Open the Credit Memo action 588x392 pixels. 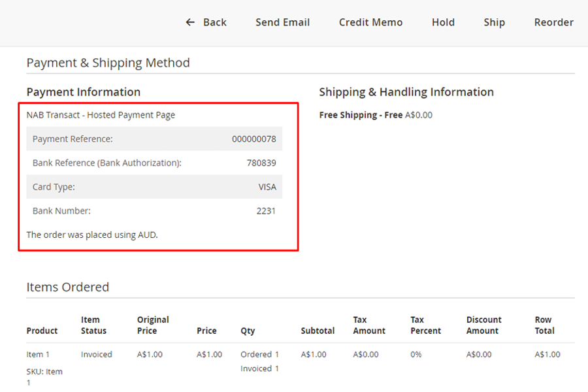point(370,22)
